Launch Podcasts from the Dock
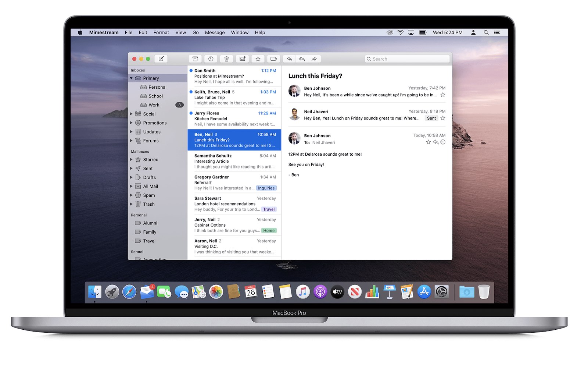The image size is (588, 365). [x=320, y=292]
